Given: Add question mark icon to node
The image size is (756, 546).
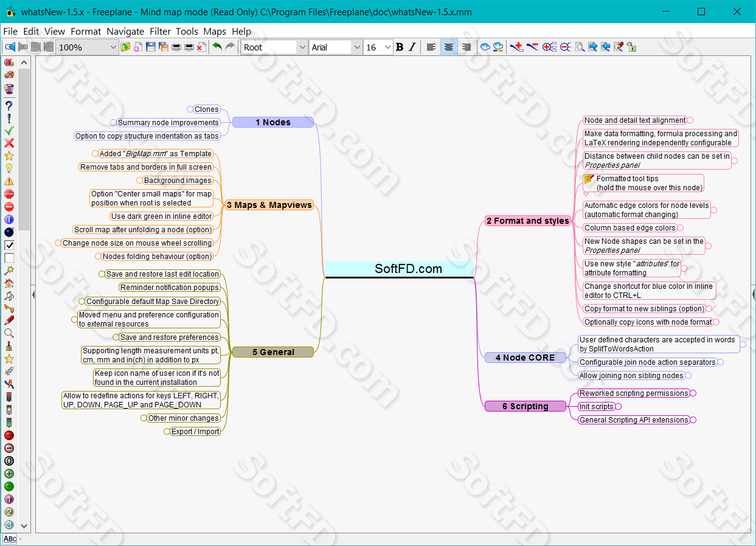Looking at the screenshot, I should click(x=9, y=105).
